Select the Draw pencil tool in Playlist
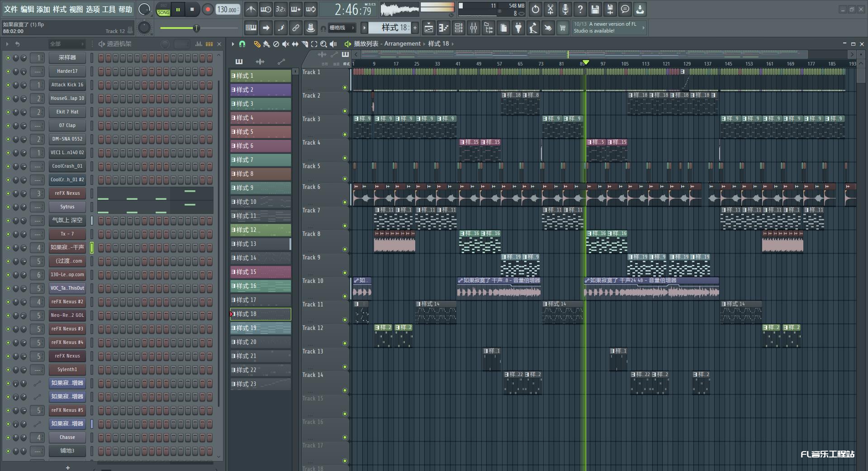868x471 pixels. tap(257, 44)
